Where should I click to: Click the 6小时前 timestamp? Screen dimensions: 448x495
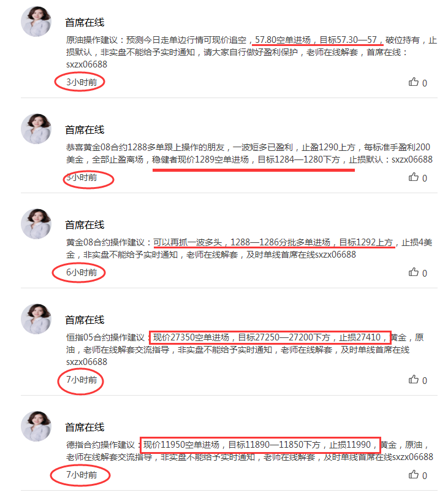82,272
